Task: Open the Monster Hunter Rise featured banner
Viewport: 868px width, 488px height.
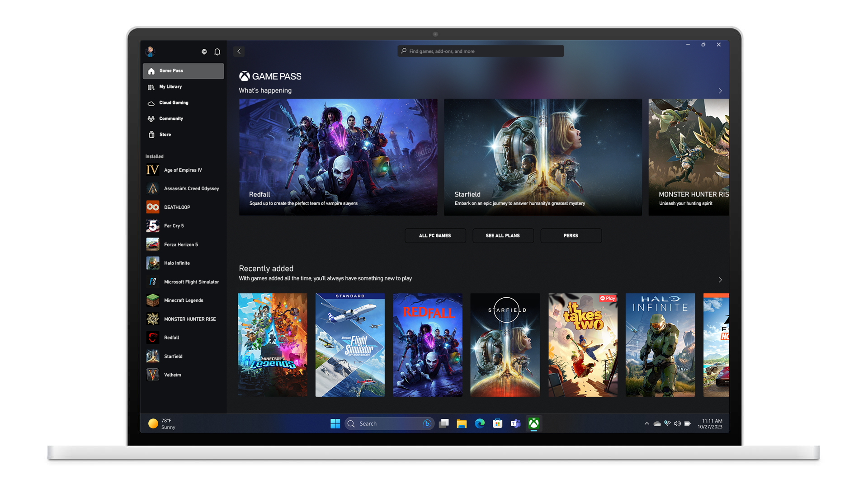Action: [689, 157]
